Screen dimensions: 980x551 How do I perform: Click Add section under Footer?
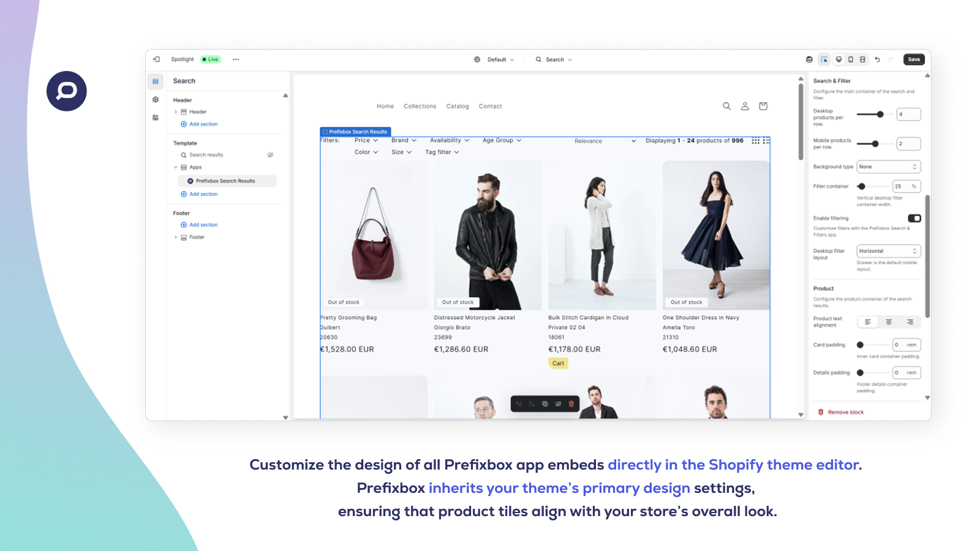199,225
